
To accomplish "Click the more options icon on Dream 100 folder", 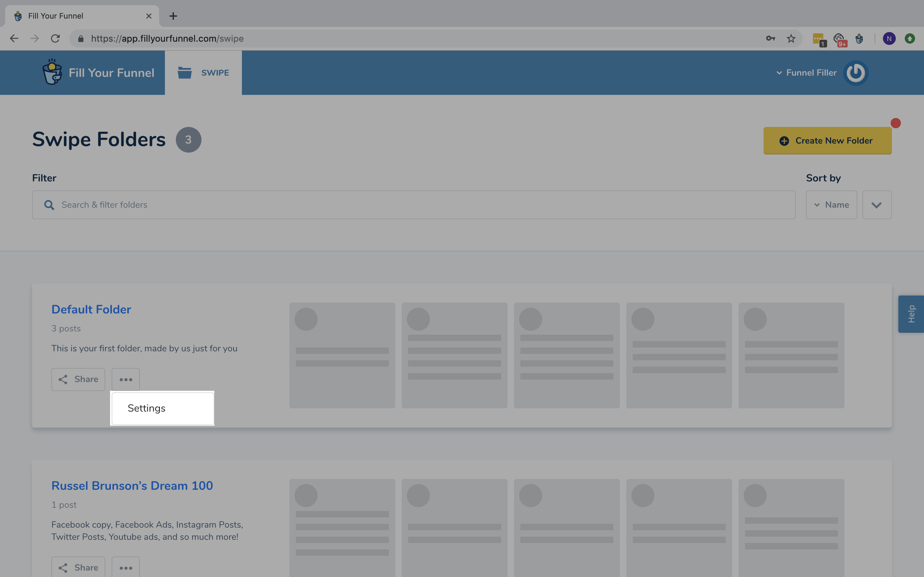I will [x=126, y=567].
